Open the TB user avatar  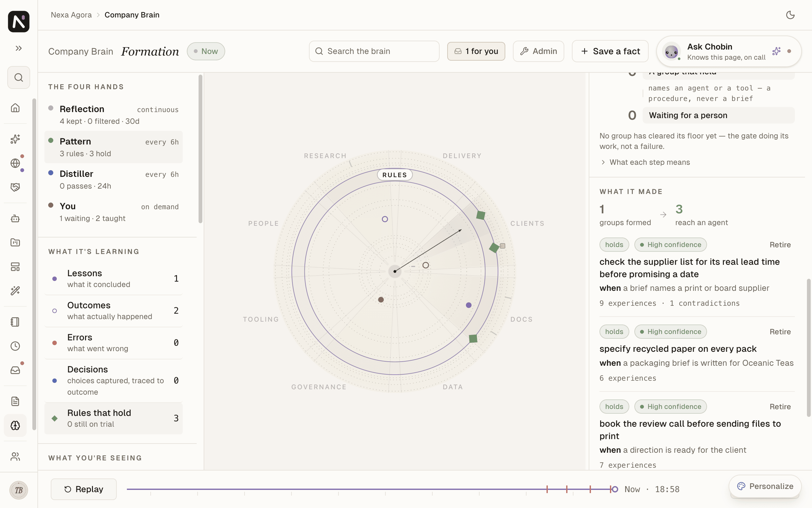coord(18,490)
